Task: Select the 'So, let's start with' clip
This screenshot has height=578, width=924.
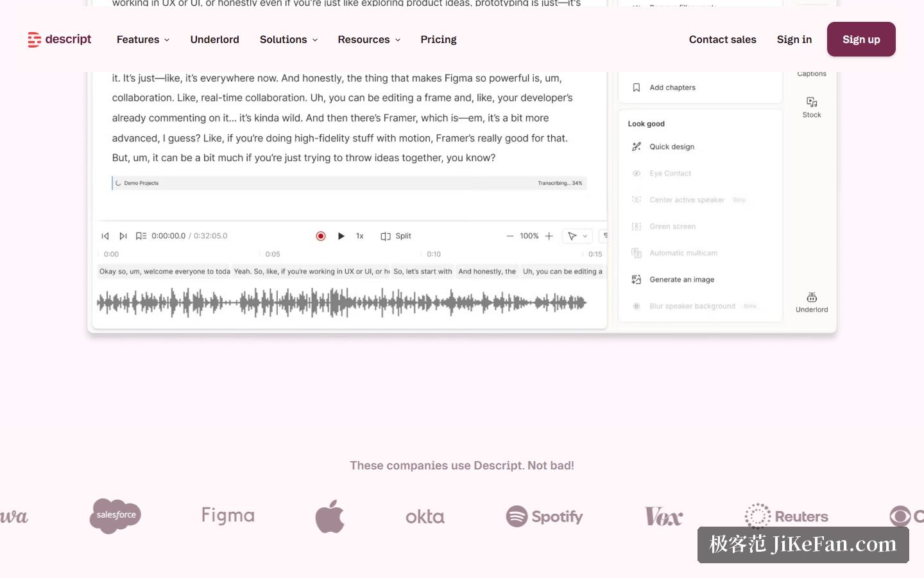Action: pos(423,272)
